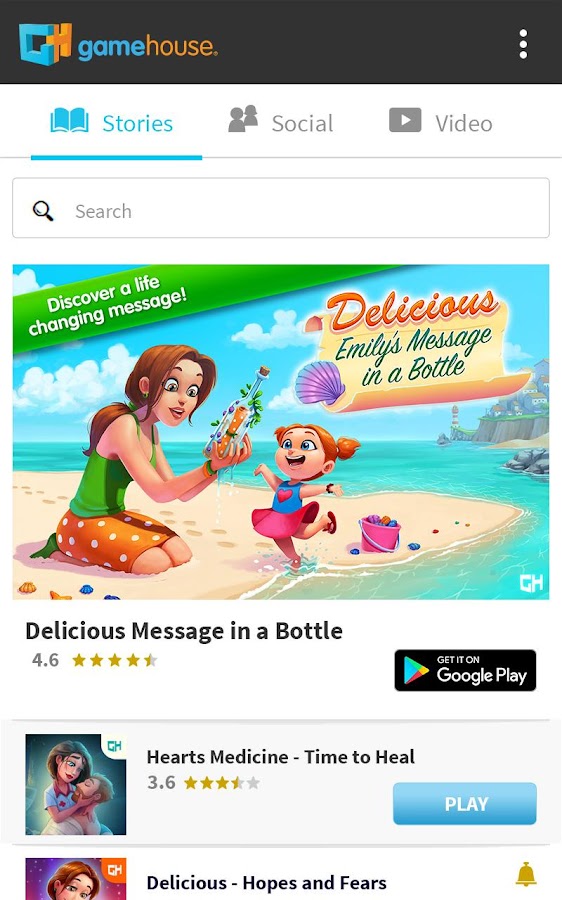Open Hearts Medicine - Time to Heal title
Screen dimensions: 562x900
(x=281, y=757)
